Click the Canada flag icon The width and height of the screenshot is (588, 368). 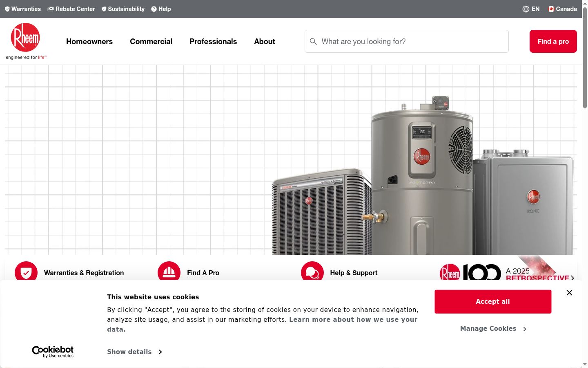(x=551, y=9)
